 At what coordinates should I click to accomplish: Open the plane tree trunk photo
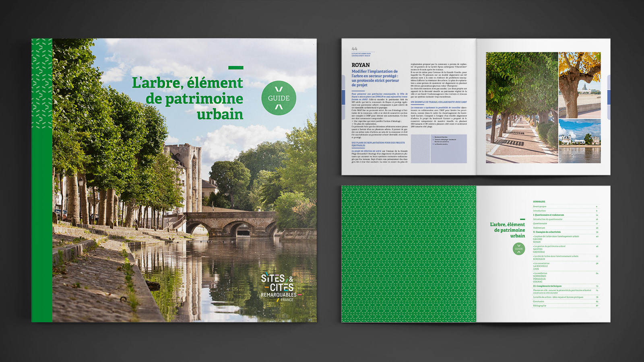tap(580, 85)
